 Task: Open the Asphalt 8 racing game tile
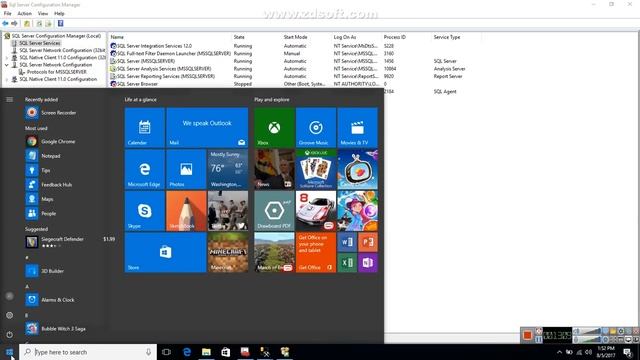[316, 211]
